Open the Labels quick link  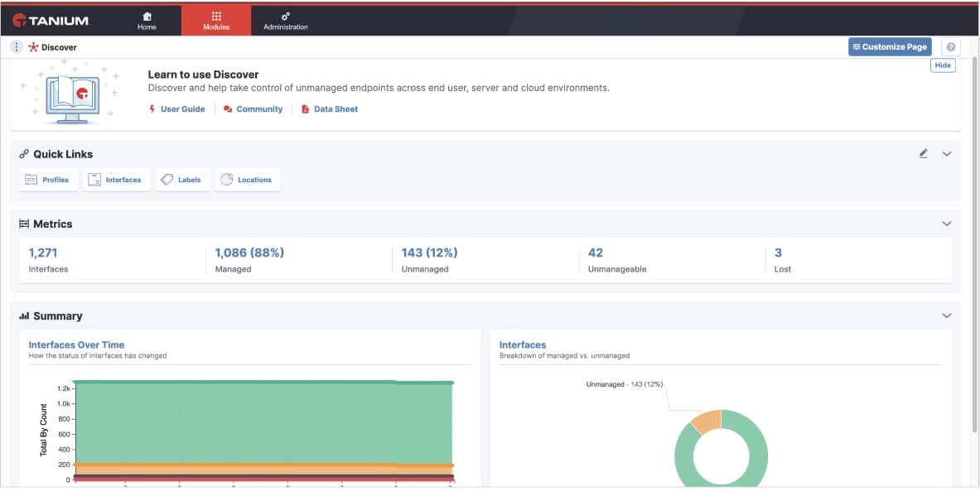(x=182, y=180)
